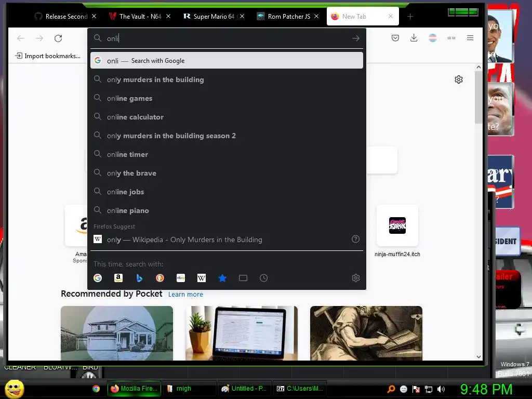Choose 'online games' suggestion
The height and width of the screenshot is (399, 532).
(227, 98)
